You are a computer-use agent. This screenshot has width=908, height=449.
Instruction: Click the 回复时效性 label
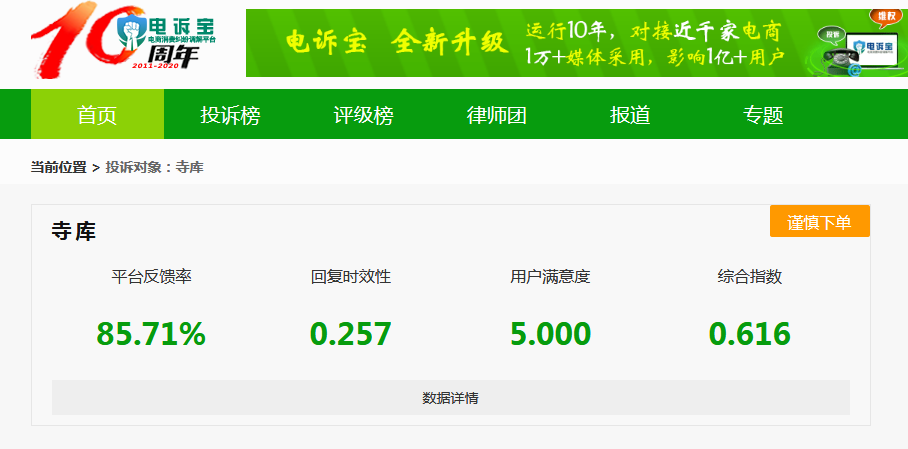pyautogui.click(x=351, y=277)
